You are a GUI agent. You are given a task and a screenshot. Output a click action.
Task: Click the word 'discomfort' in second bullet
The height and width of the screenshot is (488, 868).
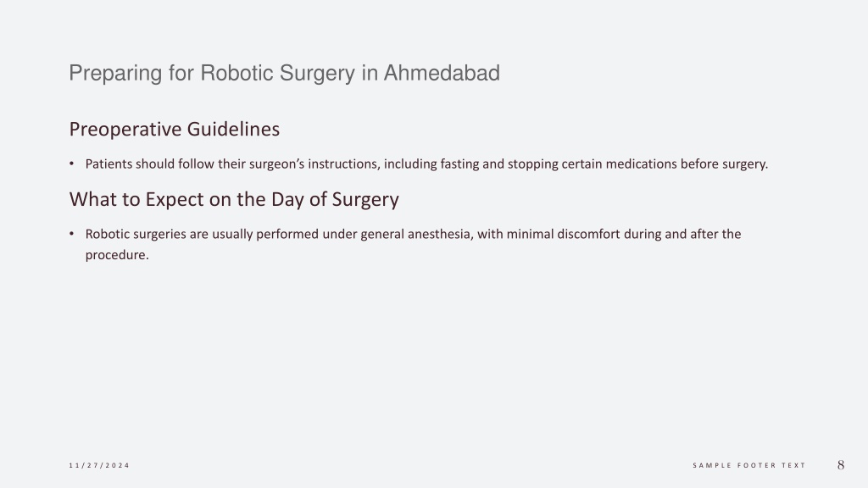pyautogui.click(x=588, y=234)
